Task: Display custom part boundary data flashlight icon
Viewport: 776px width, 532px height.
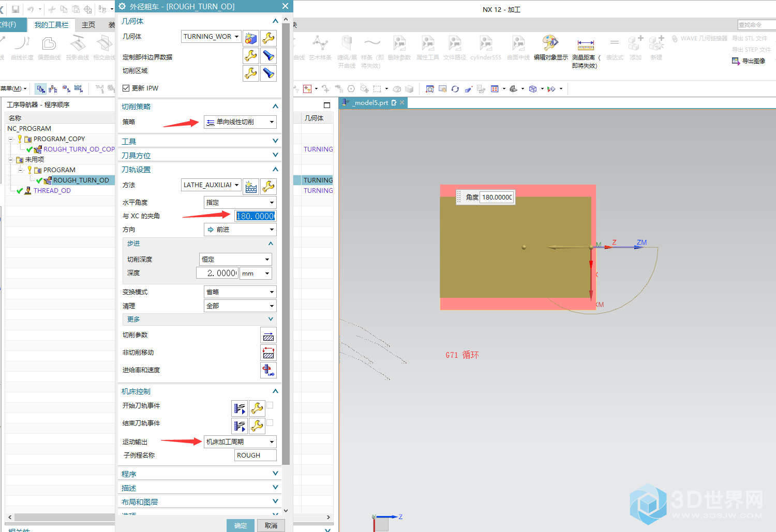Action: 268,56
